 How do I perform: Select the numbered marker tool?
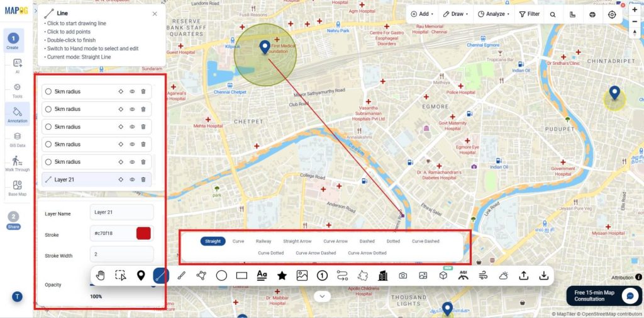pyautogui.click(x=322, y=276)
